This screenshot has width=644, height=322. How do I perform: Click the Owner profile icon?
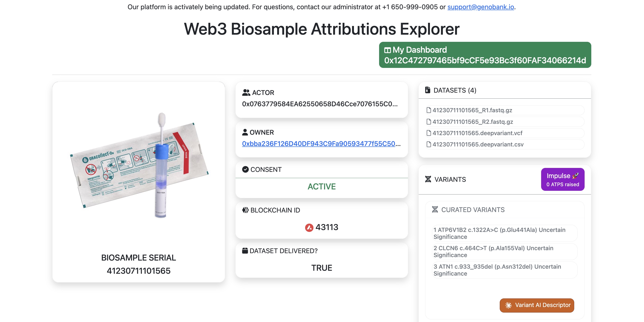[245, 132]
